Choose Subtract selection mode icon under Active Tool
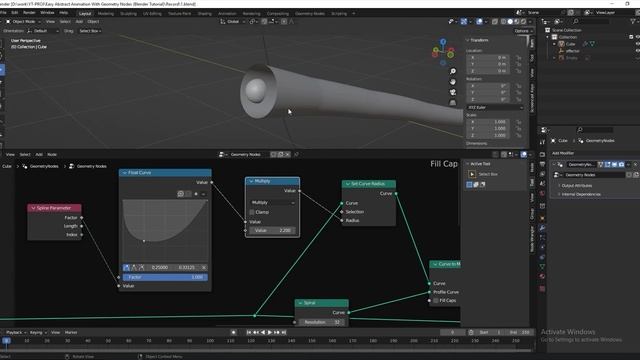The width and height of the screenshot is (640, 360). 482,184
